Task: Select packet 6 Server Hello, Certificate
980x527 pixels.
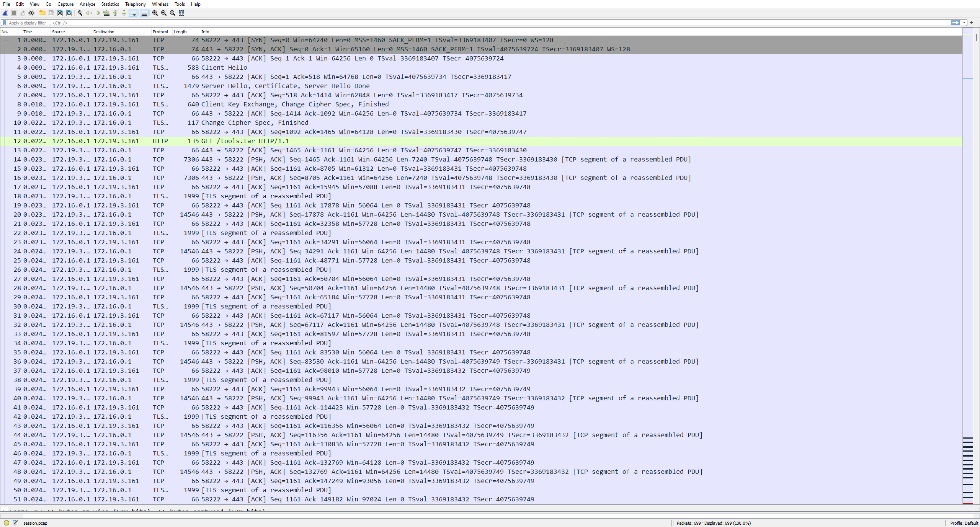Action: (x=481, y=86)
